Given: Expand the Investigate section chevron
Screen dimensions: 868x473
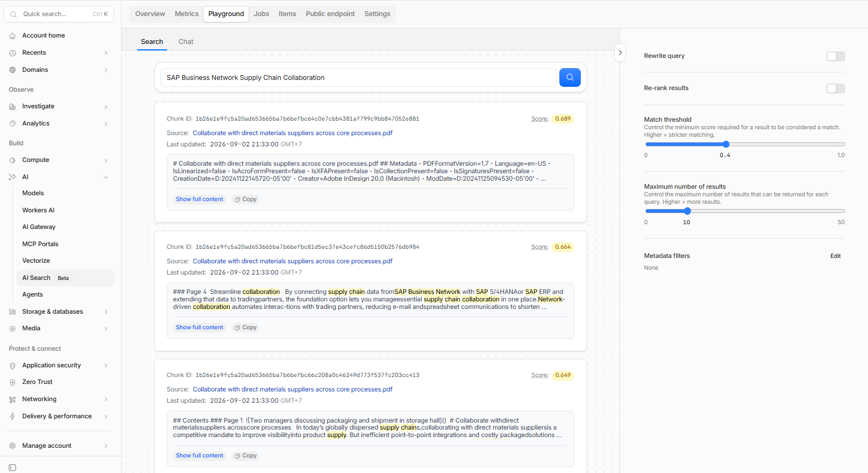Looking at the screenshot, I should click(106, 106).
